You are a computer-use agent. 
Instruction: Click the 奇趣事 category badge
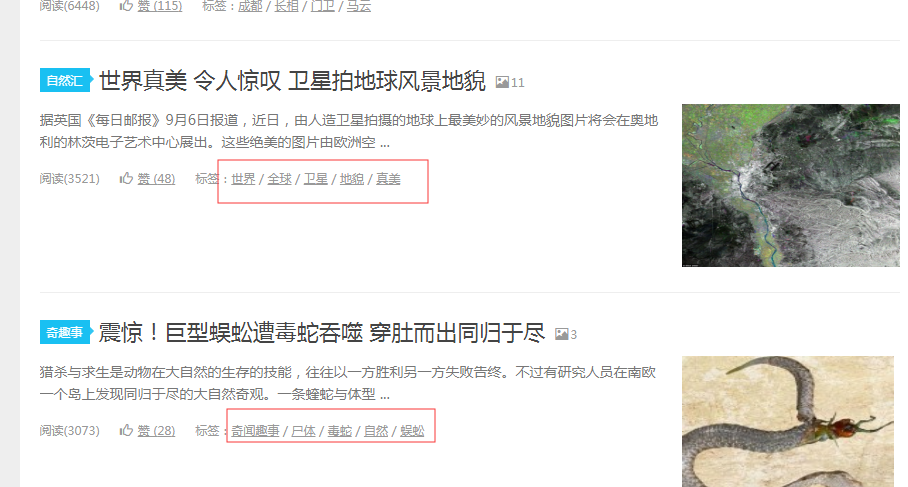pyautogui.click(x=65, y=332)
